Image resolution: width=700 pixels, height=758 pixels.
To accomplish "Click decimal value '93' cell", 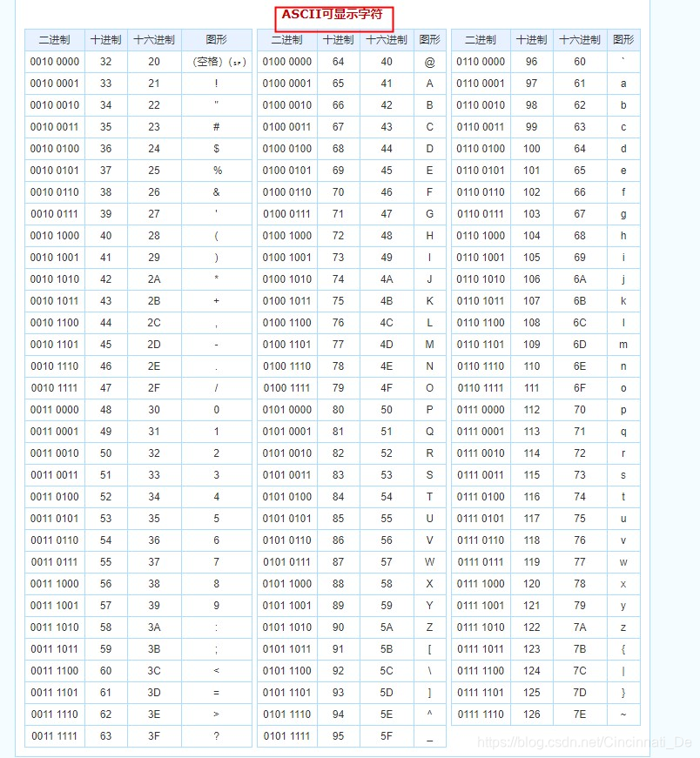I will [x=338, y=693].
